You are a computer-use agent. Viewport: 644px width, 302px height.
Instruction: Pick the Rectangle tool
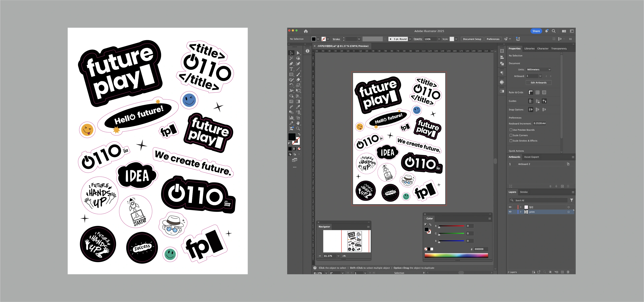click(x=291, y=75)
